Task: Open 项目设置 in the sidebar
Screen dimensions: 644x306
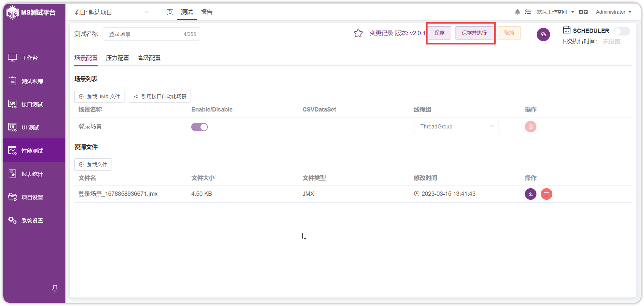Action: point(34,197)
